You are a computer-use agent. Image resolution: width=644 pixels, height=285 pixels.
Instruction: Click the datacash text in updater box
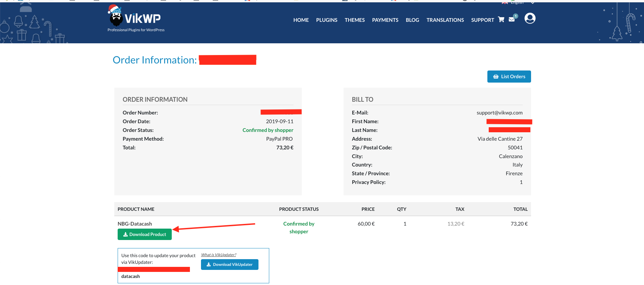point(130,277)
